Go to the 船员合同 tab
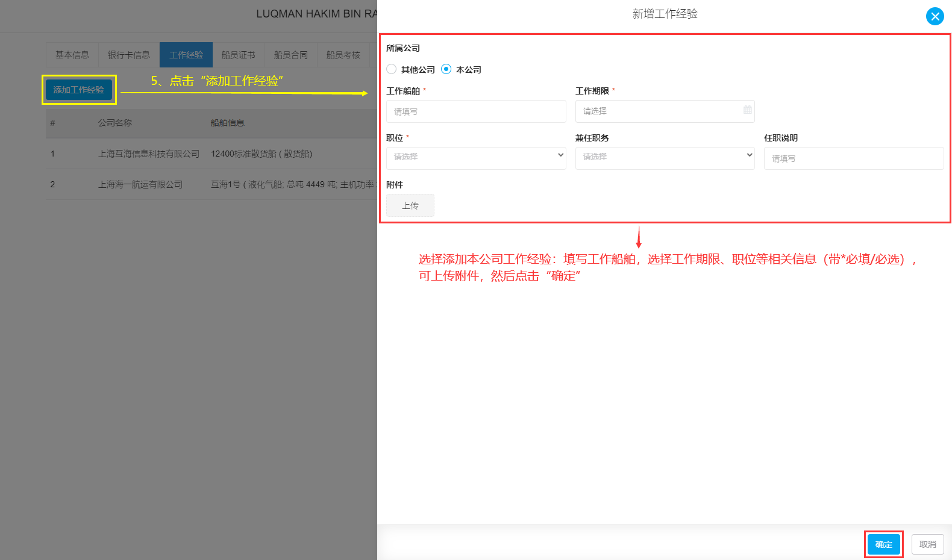 (291, 55)
